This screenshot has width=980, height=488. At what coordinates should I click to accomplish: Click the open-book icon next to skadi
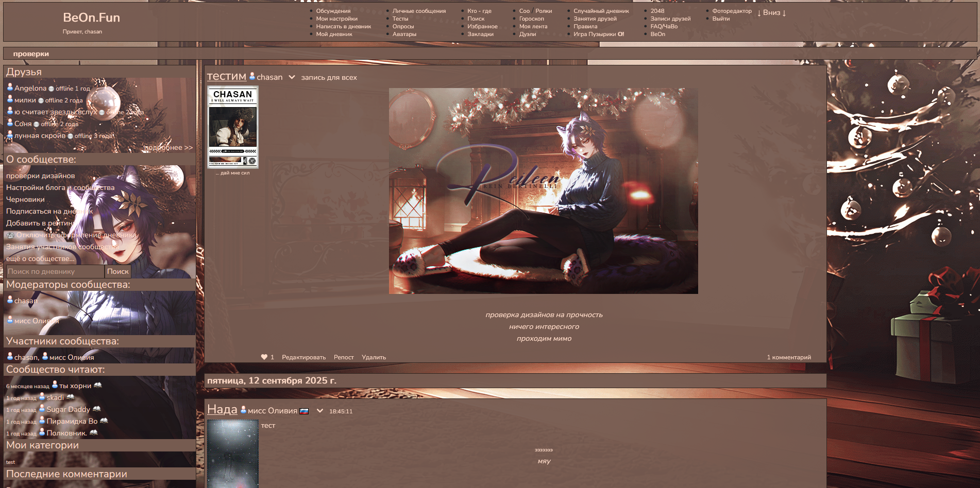(71, 397)
